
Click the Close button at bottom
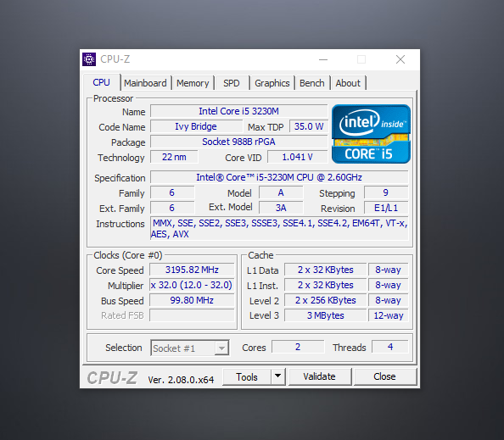[x=384, y=376]
